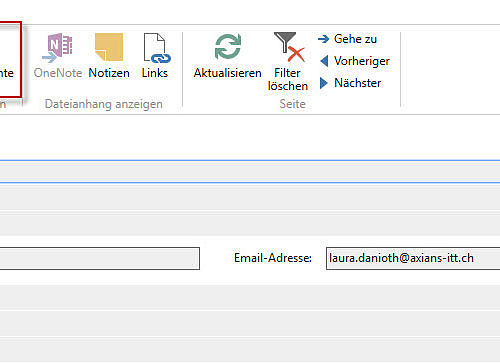The height and width of the screenshot is (363, 500).
Task: Clear filters with Filter löschen
Action: (x=288, y=62)
